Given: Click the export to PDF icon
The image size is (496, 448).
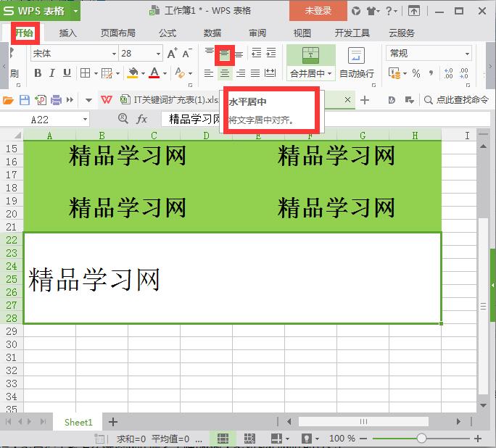Looking at the screenshot, I should (41, 100).
